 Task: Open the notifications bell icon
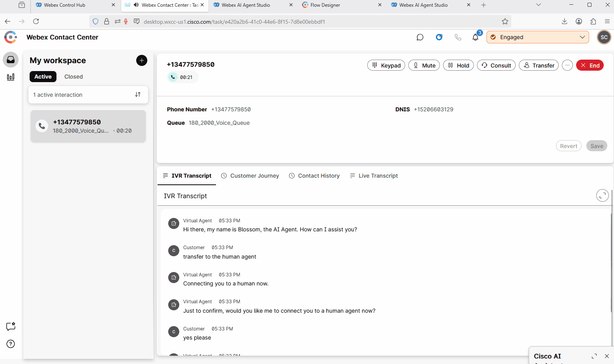tap(475, 37)
